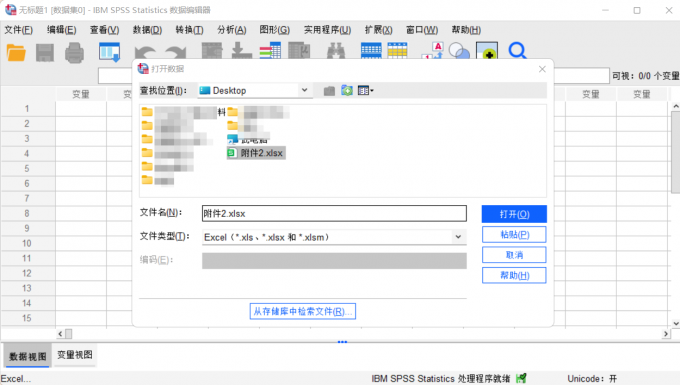680x385 pixels.
Task: Click the 文件名 input field
Action: pos(334,213)
